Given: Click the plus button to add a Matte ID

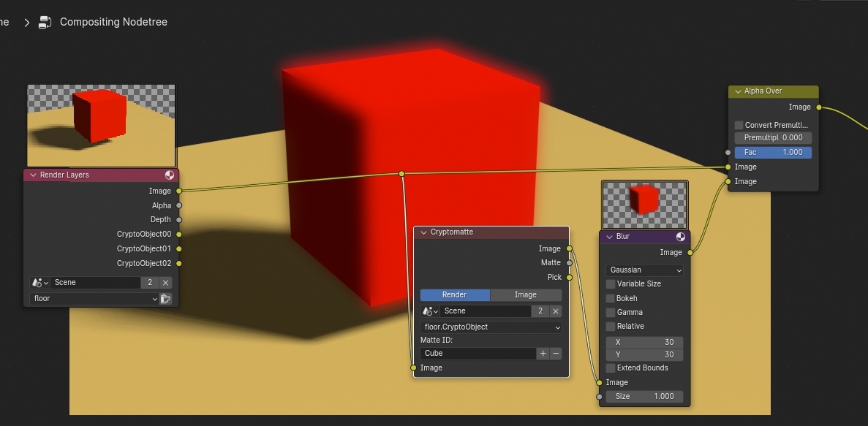Looking at the screenshot, I should tap(544, 353).
